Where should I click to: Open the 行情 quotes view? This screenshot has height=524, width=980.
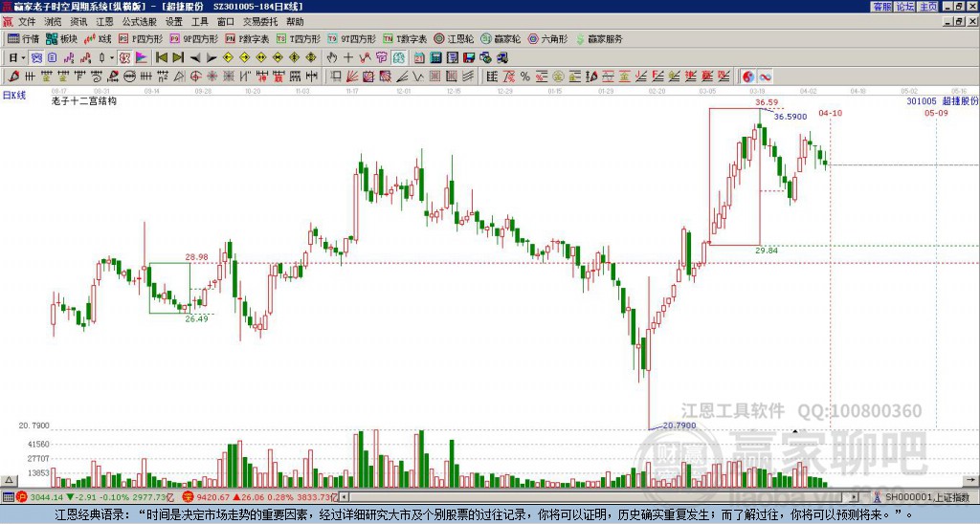coord(24,38)
